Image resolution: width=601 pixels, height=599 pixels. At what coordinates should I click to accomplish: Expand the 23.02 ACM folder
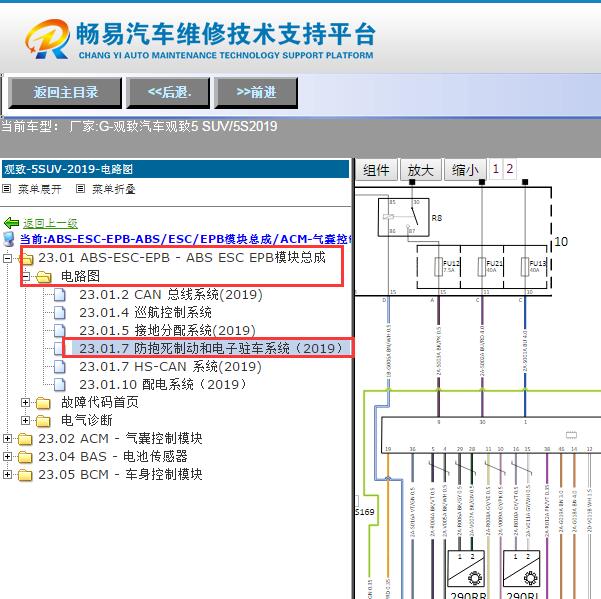coord(8,438)
